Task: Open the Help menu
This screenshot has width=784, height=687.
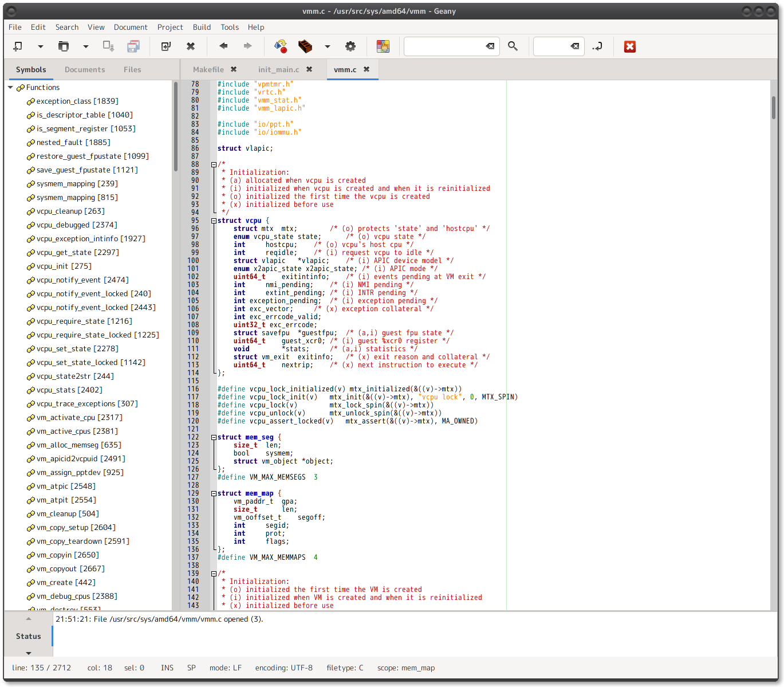Action: 256,27
